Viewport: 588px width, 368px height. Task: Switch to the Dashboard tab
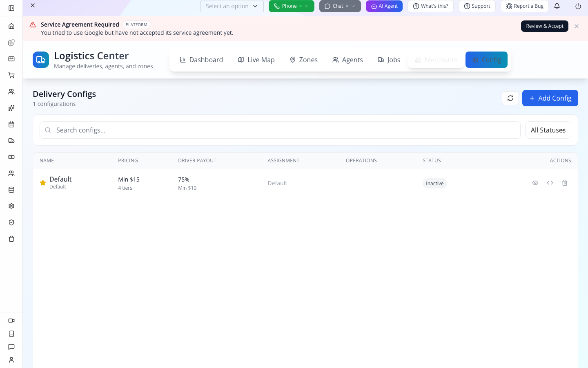pyautogui.click(x=201, y=60)
